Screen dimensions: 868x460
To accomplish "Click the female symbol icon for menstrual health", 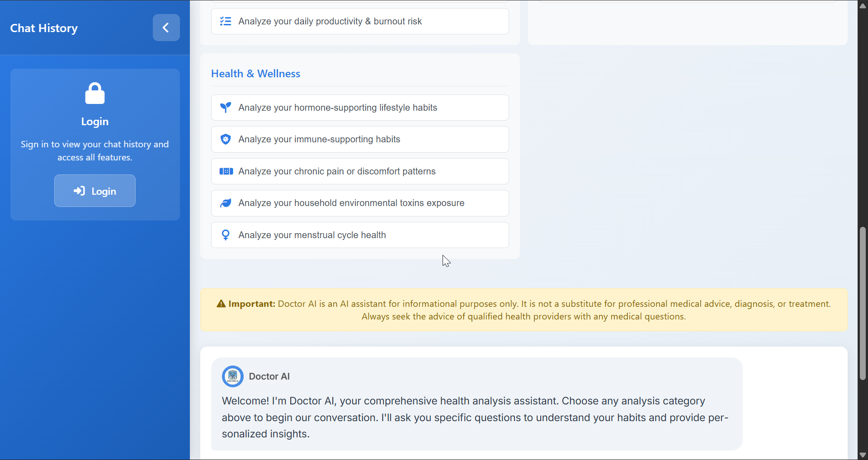I will click(226, 235).
